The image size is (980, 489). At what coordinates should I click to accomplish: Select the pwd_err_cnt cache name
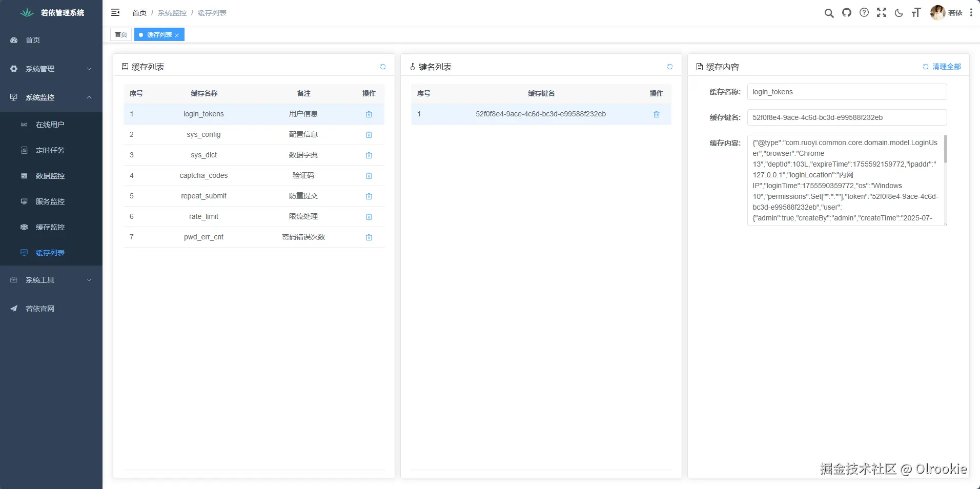pos(203,237)
